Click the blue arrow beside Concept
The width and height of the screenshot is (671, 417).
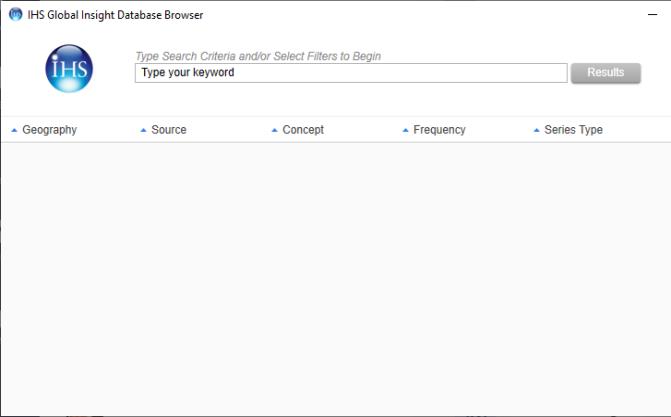point(274,130)
